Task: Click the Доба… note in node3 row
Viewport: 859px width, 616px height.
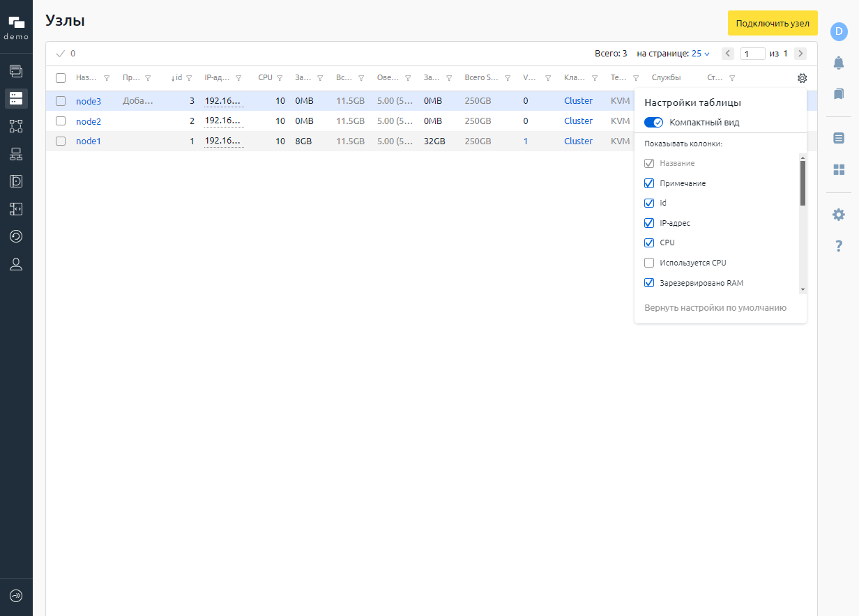Action: [138, 101]
